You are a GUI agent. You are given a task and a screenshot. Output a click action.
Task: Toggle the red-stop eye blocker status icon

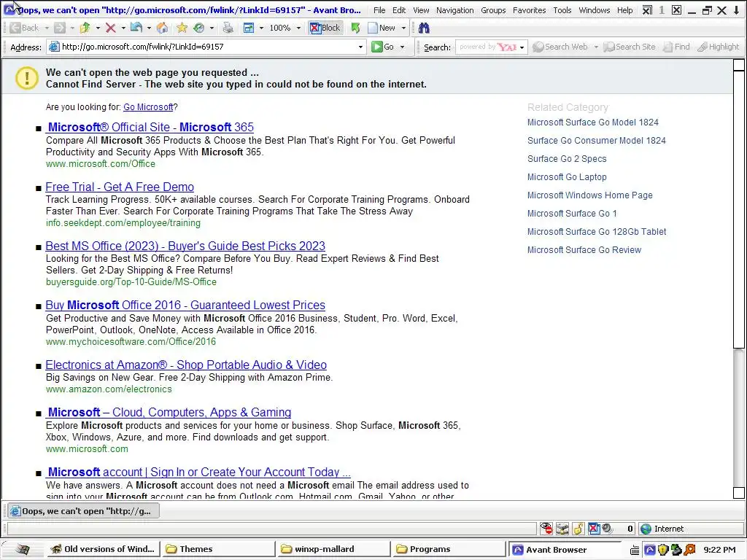(x=546, y=529)
